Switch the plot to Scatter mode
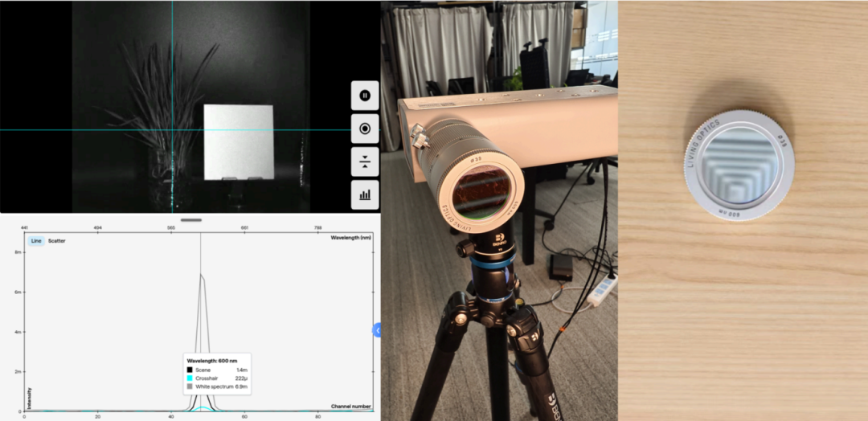This screenshot has width=868, height=421. 56,241
